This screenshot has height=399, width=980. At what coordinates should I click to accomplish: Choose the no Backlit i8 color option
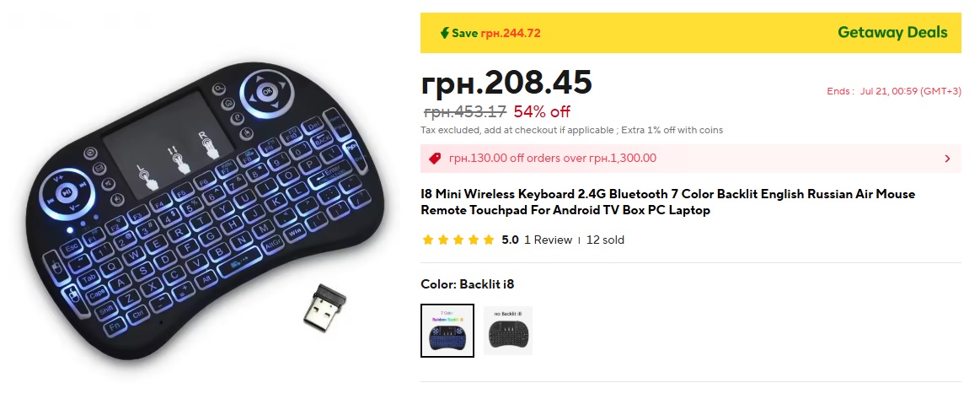(x=508, y=330)
